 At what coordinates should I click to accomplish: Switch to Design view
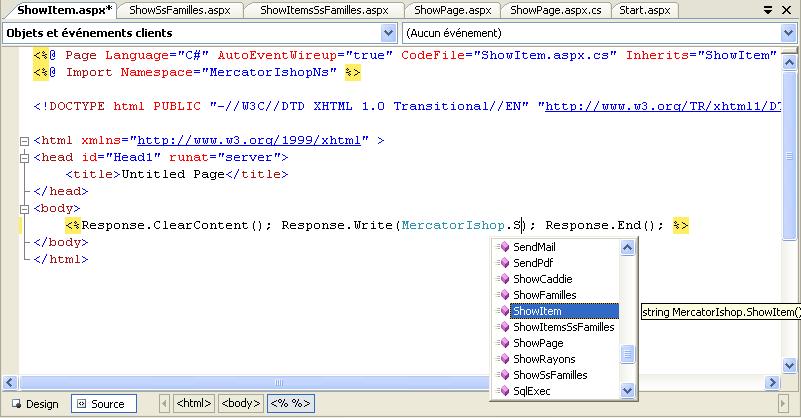coord(35,404)
